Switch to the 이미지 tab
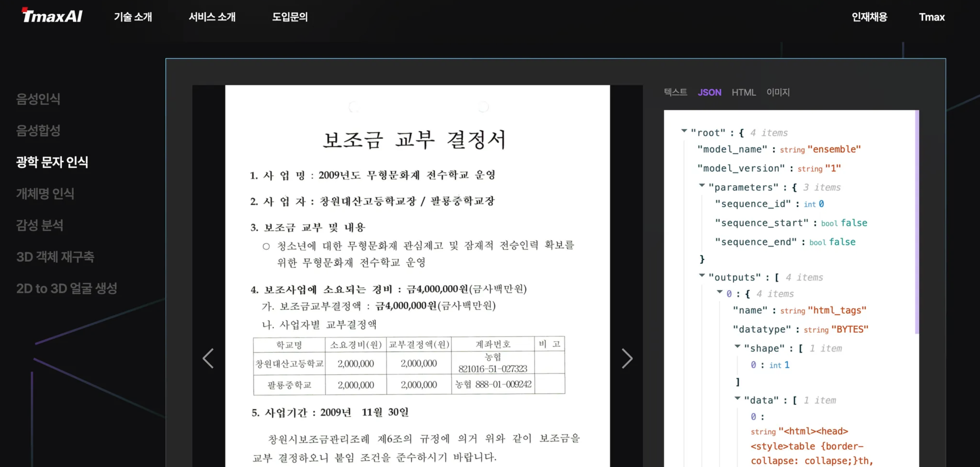980x467 pixels. (x=778, y=92)
